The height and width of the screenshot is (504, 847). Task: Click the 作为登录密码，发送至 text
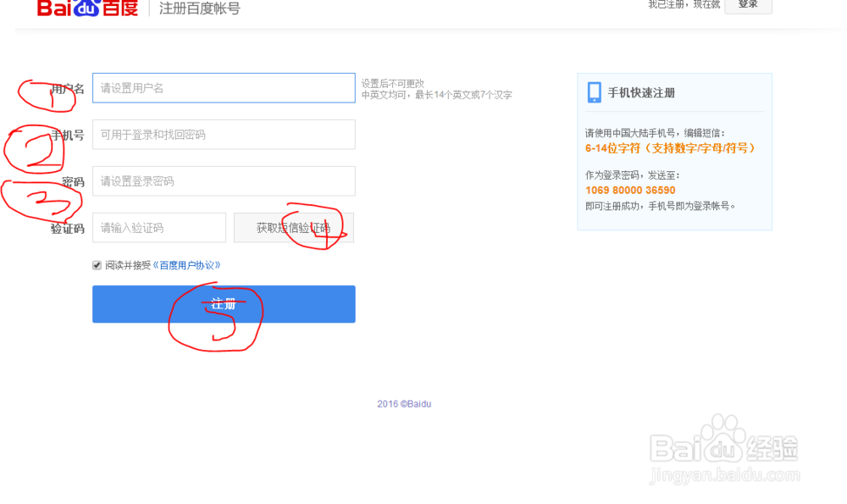[x=633, y=175]
